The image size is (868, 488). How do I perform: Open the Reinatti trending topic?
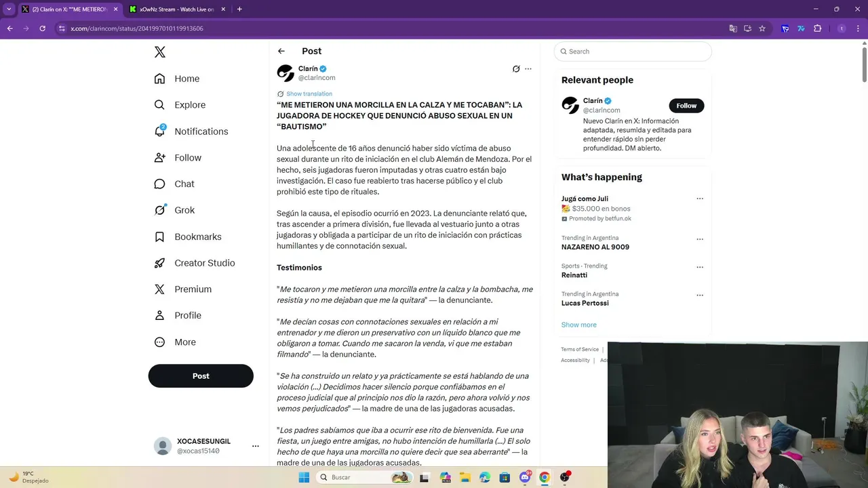click(x=574, y=275)
